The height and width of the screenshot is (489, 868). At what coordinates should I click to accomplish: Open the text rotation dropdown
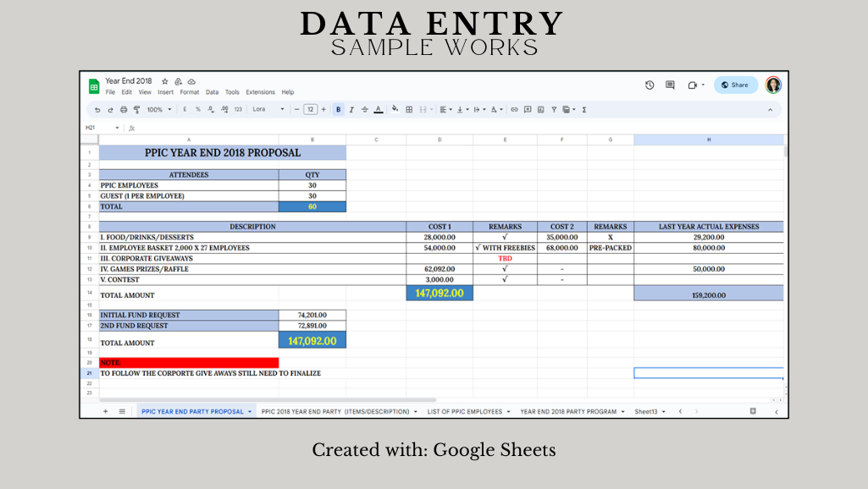pos(496,109)
